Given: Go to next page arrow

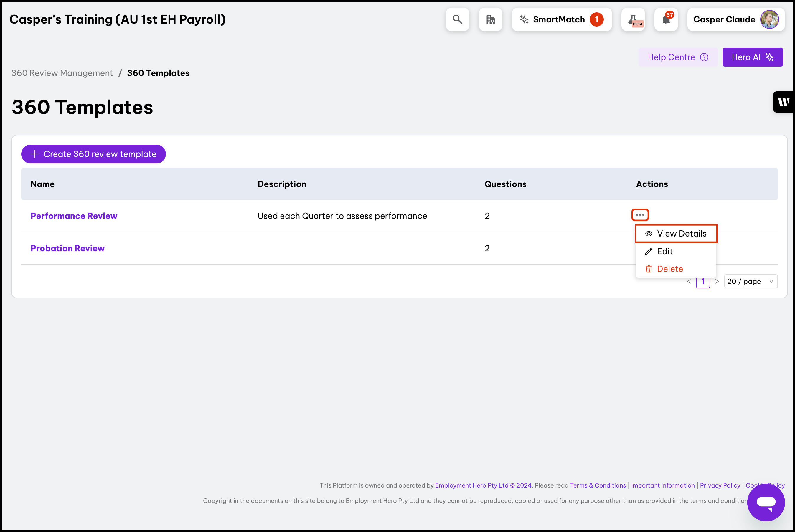Looking at the screenshot, I should tap(717, 282).
